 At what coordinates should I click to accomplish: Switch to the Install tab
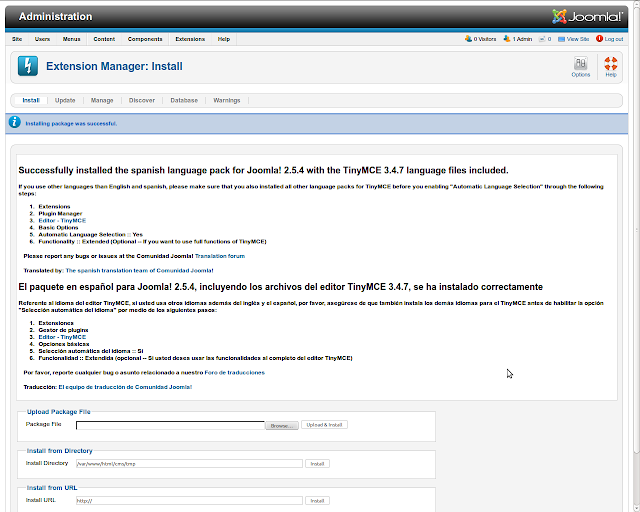[31, 100]
